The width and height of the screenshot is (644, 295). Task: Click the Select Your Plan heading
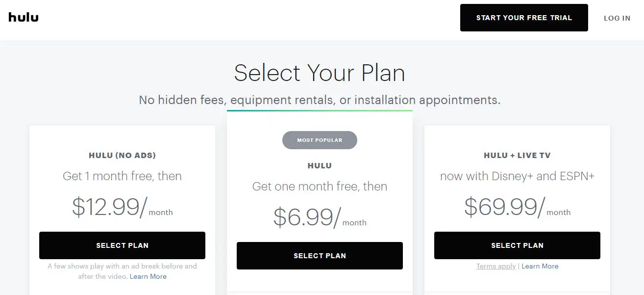click(x=320, y=73)
